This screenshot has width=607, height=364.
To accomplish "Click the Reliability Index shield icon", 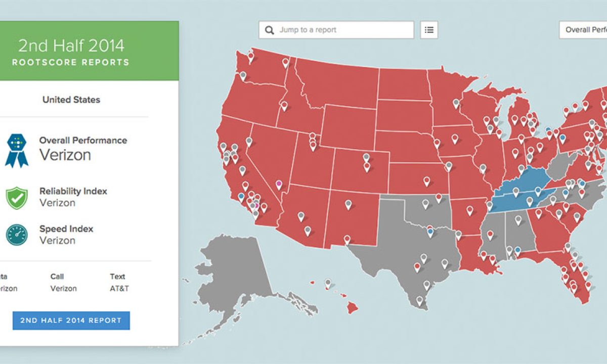I will pyautogui.click(x=17, y=198).
